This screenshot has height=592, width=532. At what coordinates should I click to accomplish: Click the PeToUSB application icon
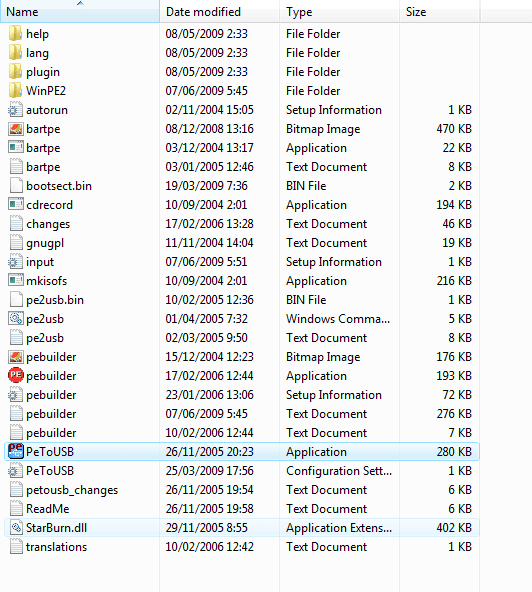[15, 452]
